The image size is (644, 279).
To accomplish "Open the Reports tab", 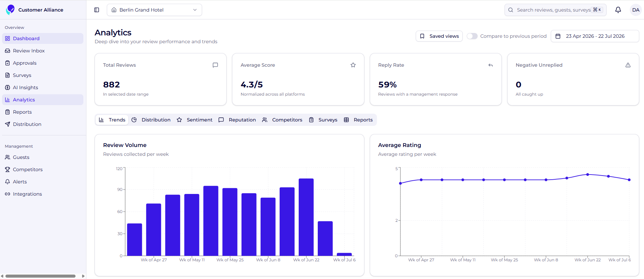I will pos(358,120).
